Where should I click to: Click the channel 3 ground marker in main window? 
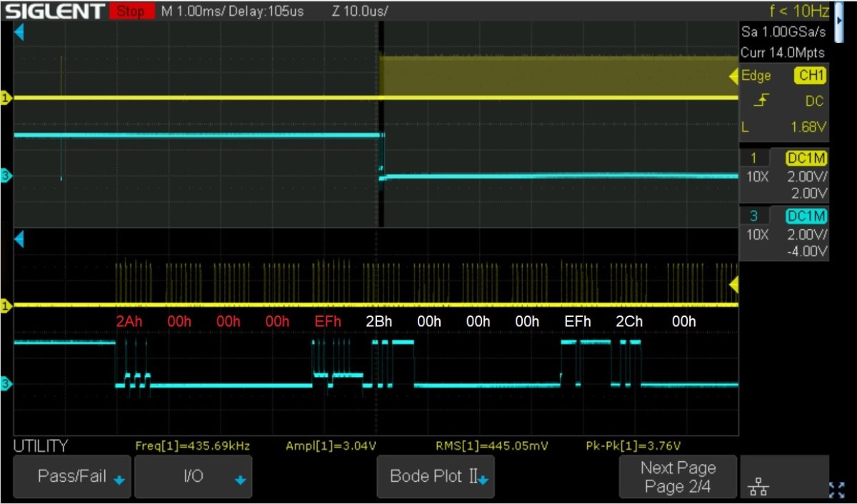click(x=6, y=176)
